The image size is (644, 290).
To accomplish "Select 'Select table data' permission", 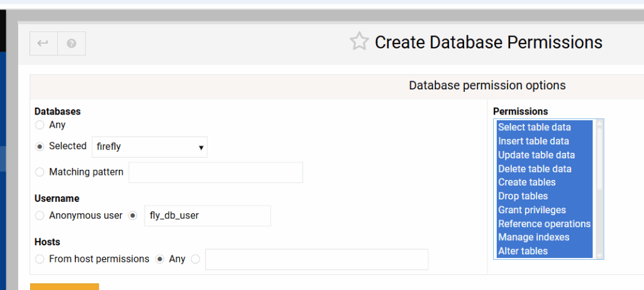I will pos(535,128).
